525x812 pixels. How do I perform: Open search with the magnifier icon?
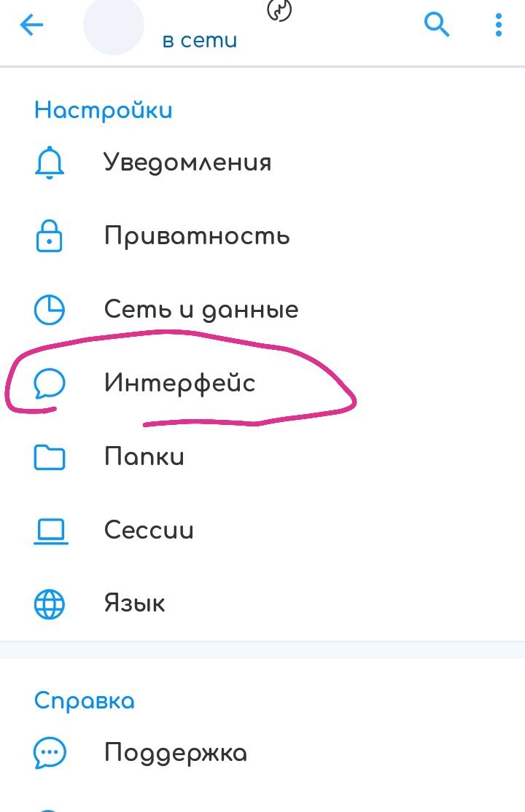[436, 25]
